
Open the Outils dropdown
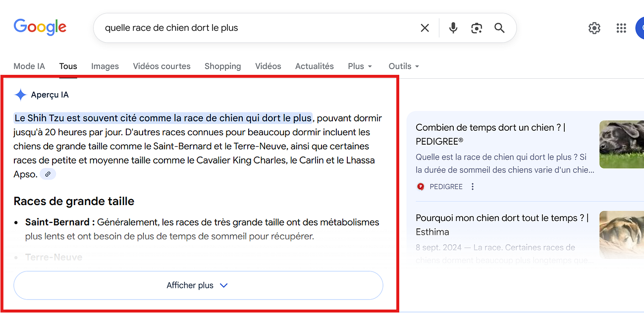point(404,66)
